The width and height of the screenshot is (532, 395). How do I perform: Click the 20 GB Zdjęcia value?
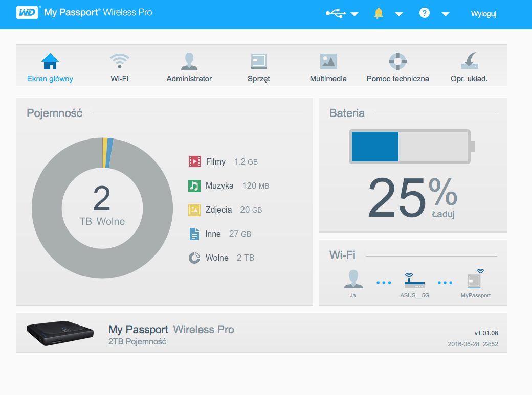click(x=251, y=210)
